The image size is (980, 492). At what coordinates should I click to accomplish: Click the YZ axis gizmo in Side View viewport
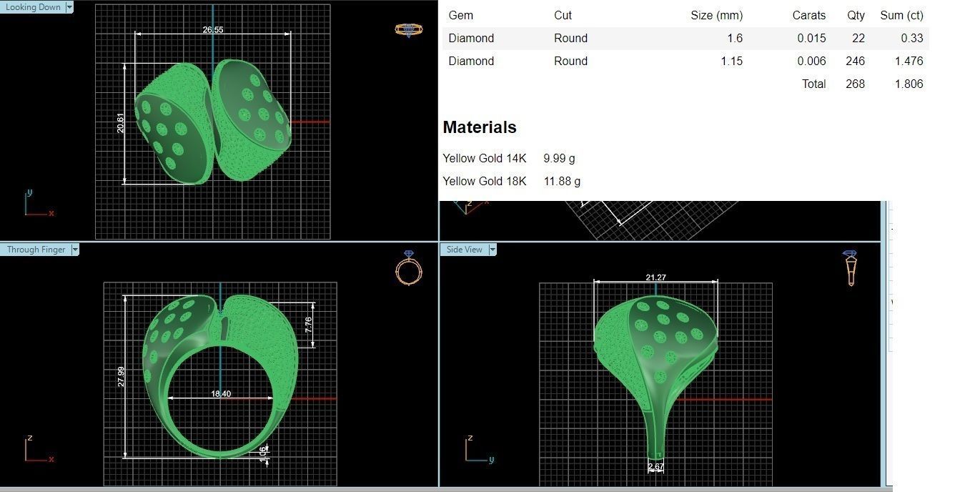479,449
